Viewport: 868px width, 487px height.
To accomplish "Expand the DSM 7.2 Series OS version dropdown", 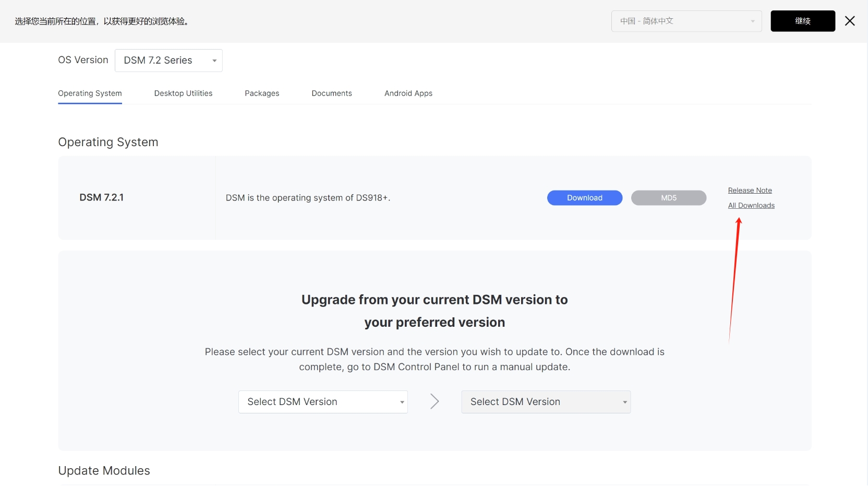I will (168, 61).
